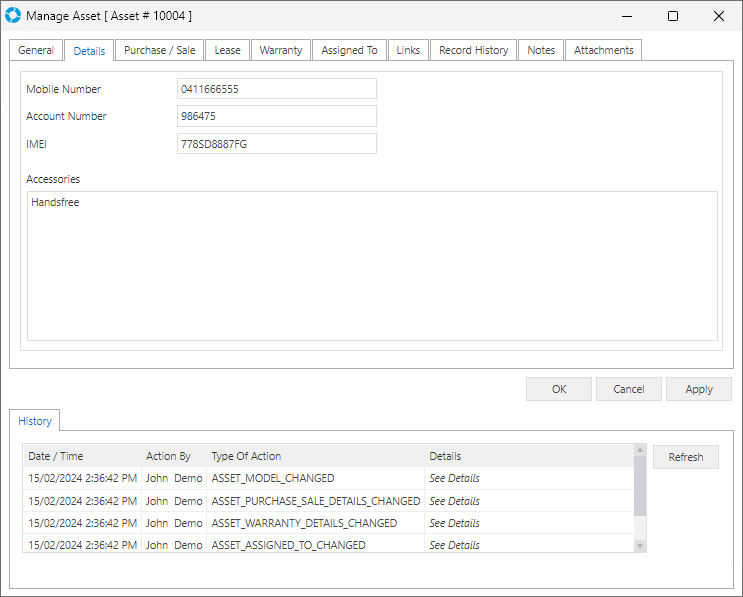Click inside the Accessories text area
Screen dimensions: 743x597
(x=372, y=266)
